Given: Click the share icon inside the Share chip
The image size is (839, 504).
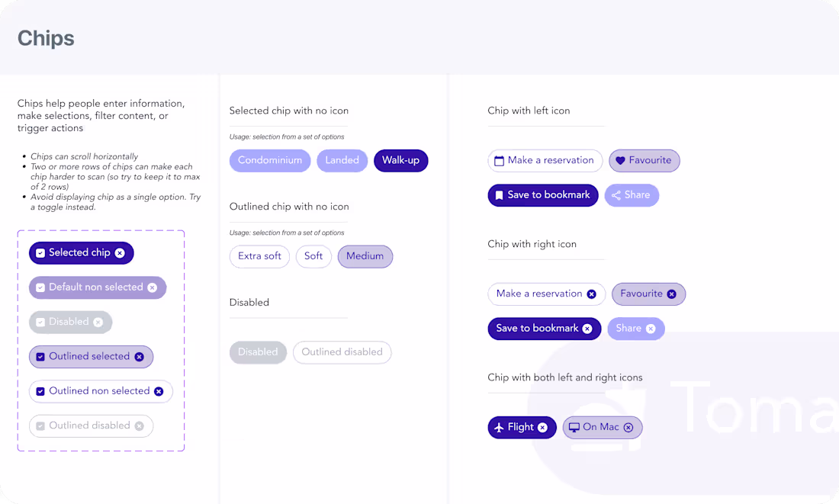Looking at the screenshot, I should point(616,195).
